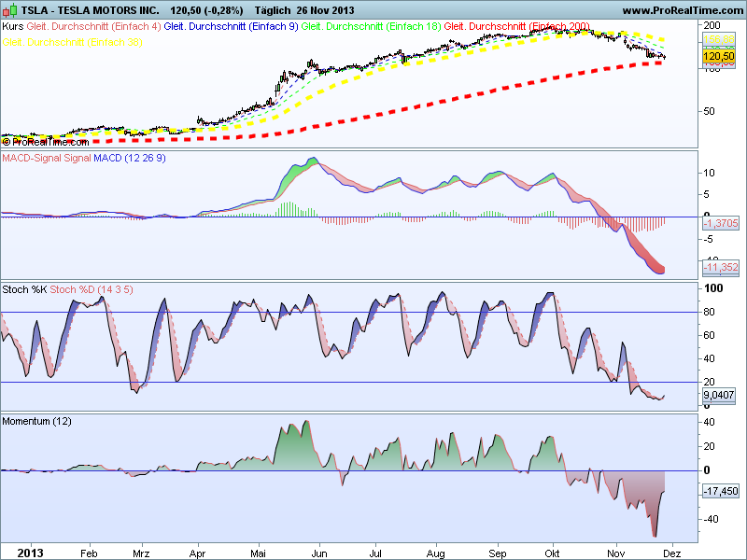Click the MACD value tag -11,352

tap(720, 267)
